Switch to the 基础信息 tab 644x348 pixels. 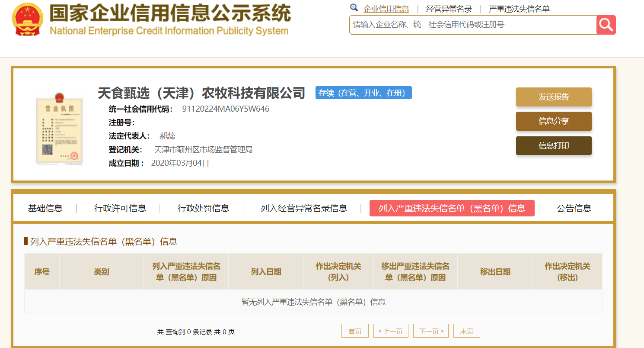coord(45,208)
